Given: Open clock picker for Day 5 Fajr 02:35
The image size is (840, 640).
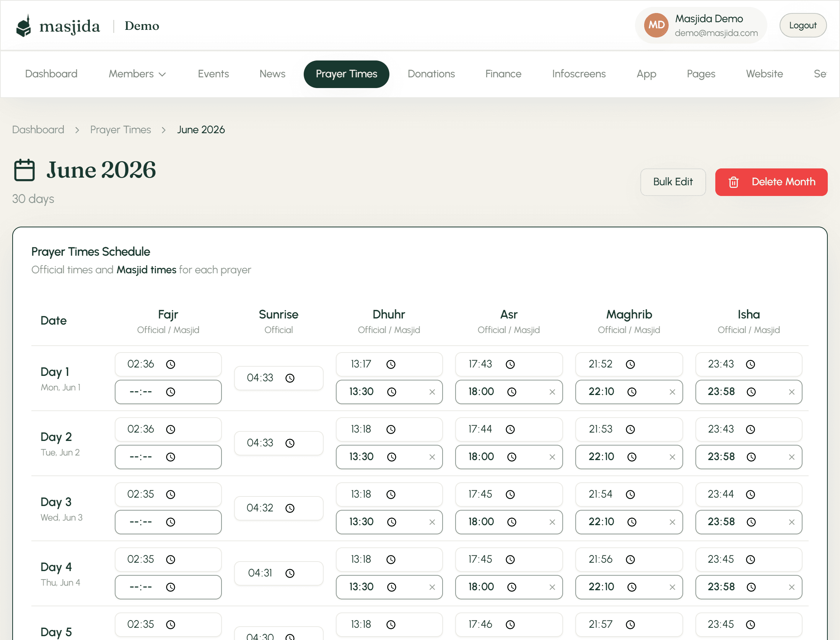Looking at the screenshot, I should tap(171, 624).
